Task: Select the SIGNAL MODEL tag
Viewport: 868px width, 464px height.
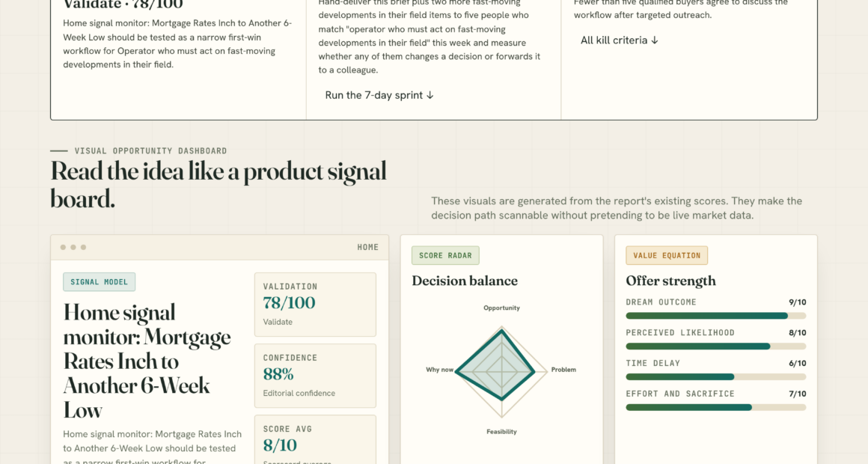Action: (x=99, y=282)
